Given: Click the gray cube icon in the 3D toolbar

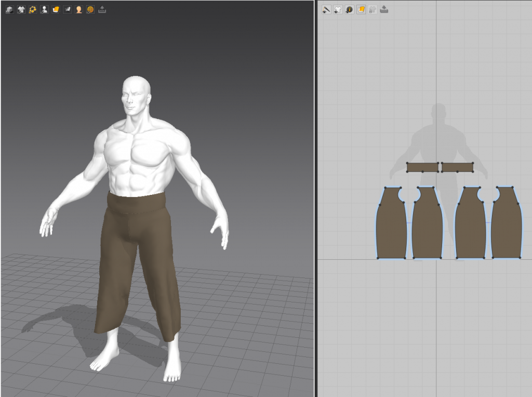Looking at the screenshot, I should [9, 9].
